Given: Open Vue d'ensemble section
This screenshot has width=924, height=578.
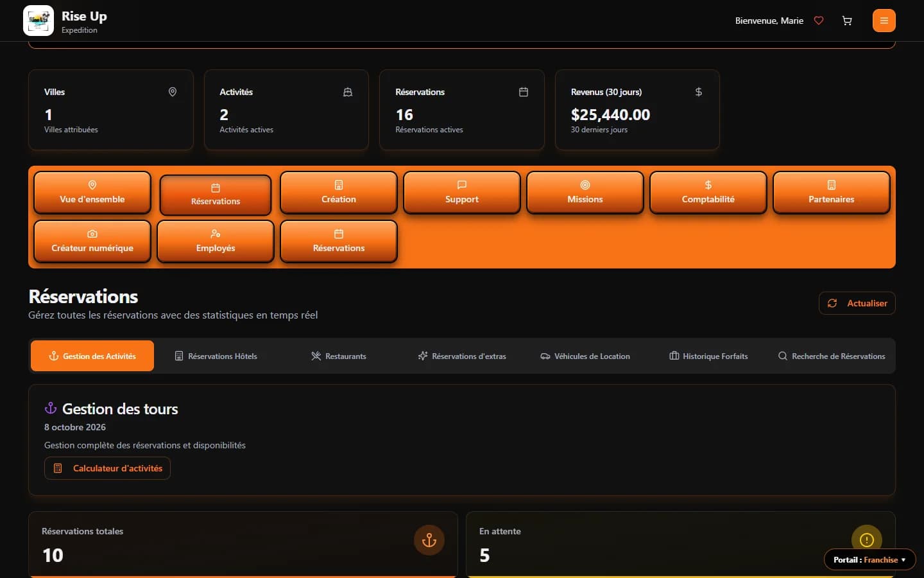Looking at the screenshot, I should (92, 193).
